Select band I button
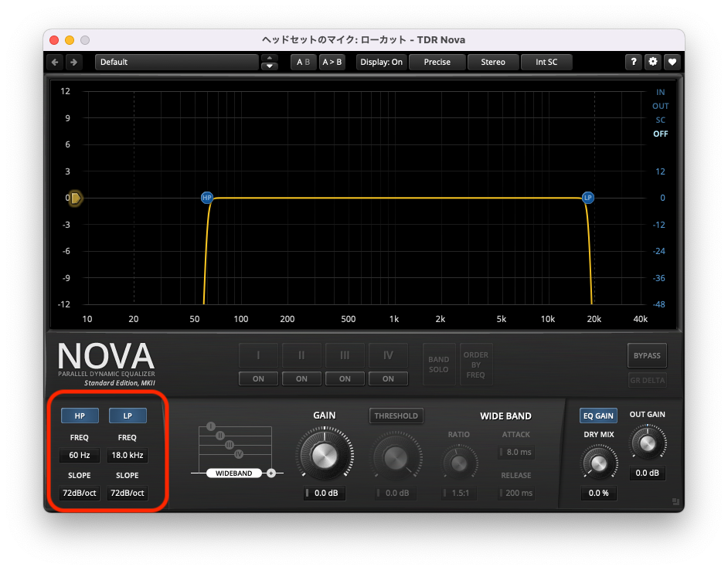This screenshot has width=728, height=570. pos(258,355)
